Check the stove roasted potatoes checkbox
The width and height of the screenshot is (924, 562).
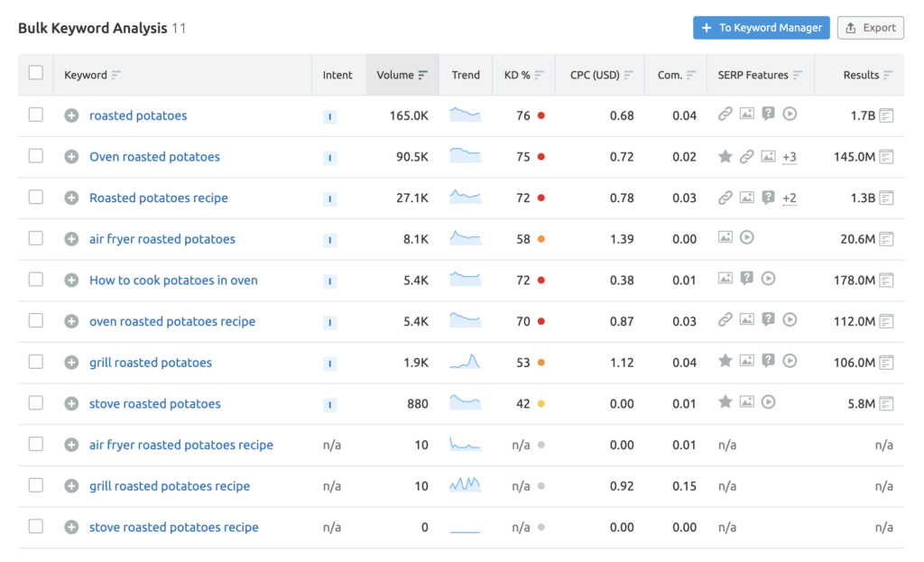click(x=36, y=403)
